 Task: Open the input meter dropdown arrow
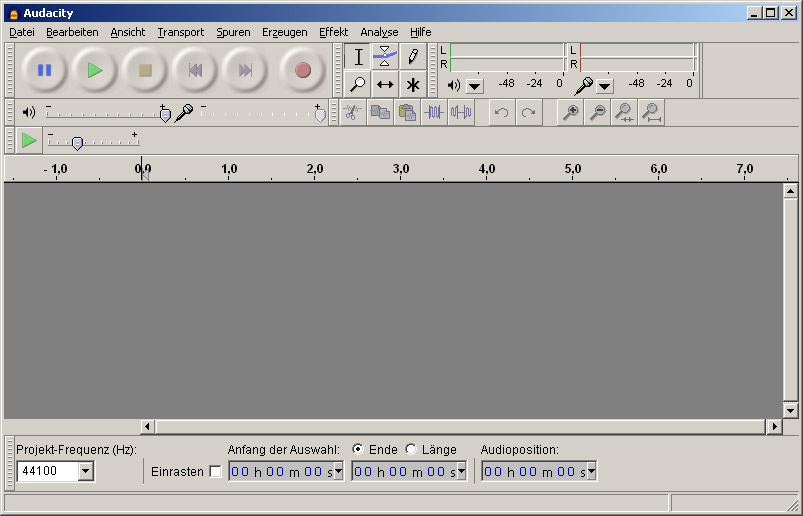click(x=605, y=86)
